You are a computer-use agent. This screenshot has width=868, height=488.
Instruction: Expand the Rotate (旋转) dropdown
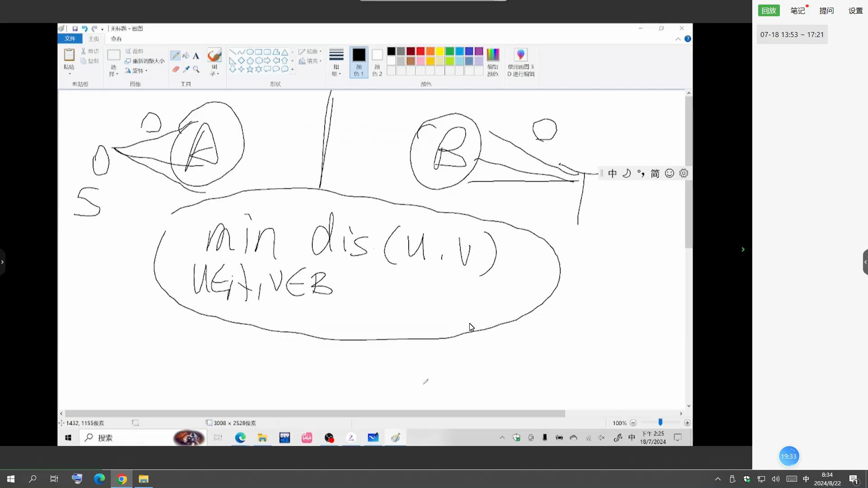pos(137,70)
